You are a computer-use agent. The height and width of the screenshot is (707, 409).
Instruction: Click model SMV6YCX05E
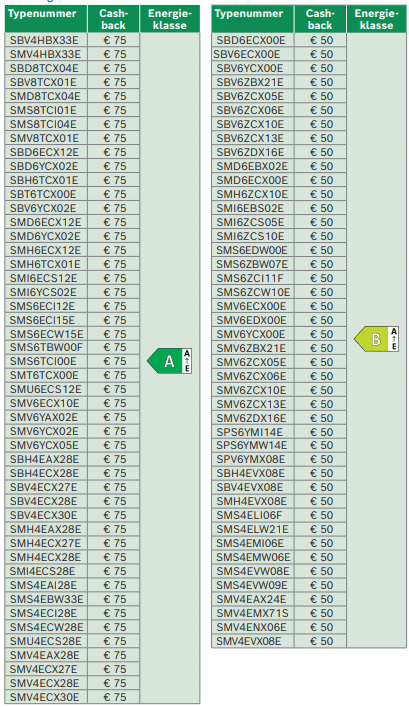point(44,445)
